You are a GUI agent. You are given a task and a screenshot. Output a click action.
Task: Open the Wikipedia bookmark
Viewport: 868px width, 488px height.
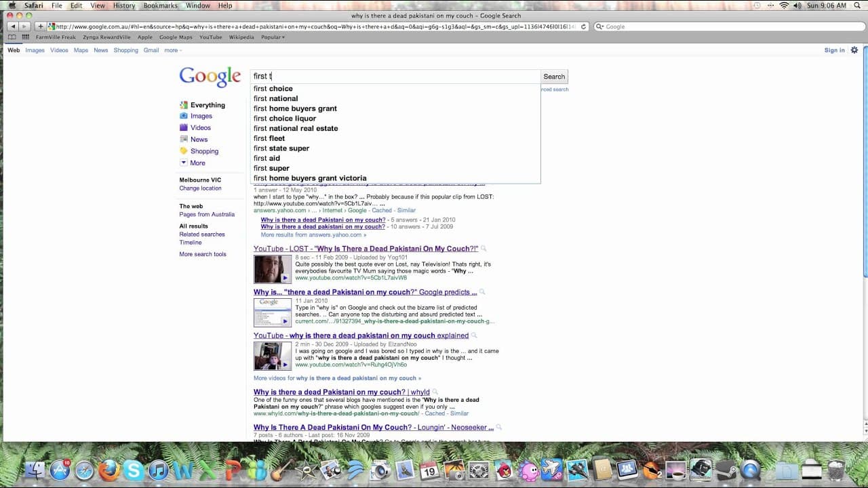[x=241, y=37]
